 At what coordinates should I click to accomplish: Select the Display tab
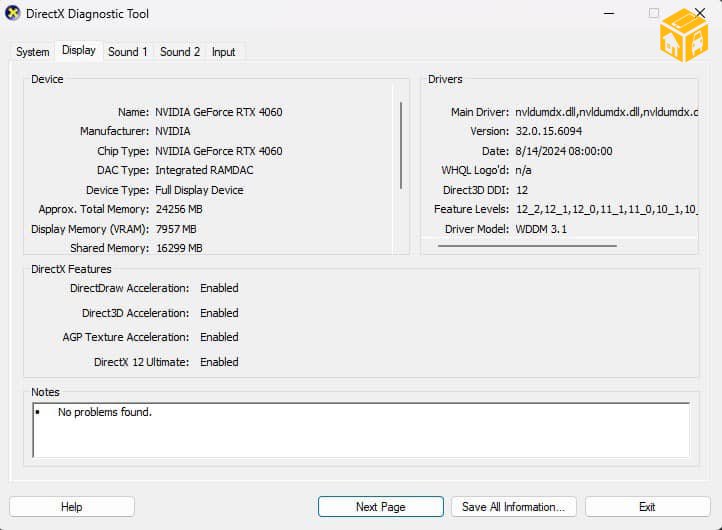[x=79, y=51]
